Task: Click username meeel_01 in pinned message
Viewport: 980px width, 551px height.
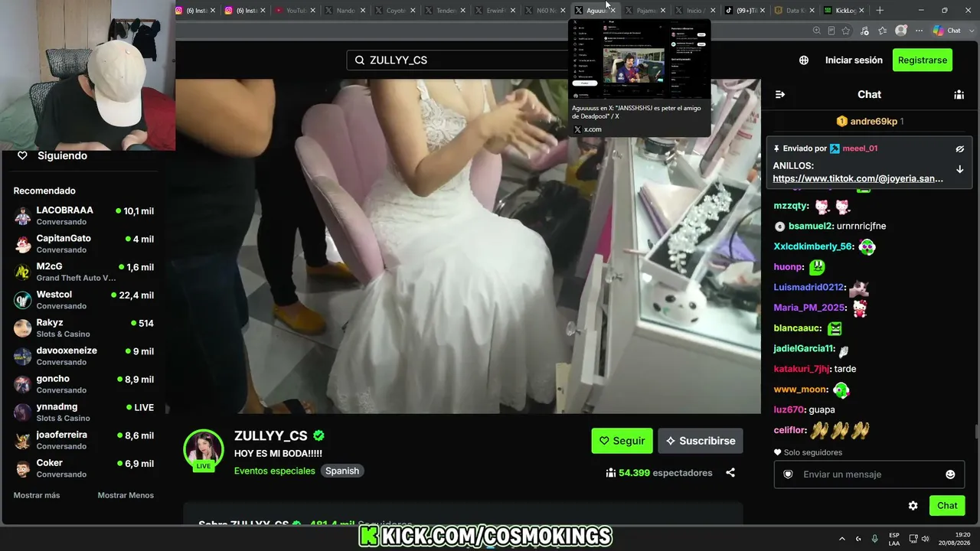Action: (x=860, y=148)
